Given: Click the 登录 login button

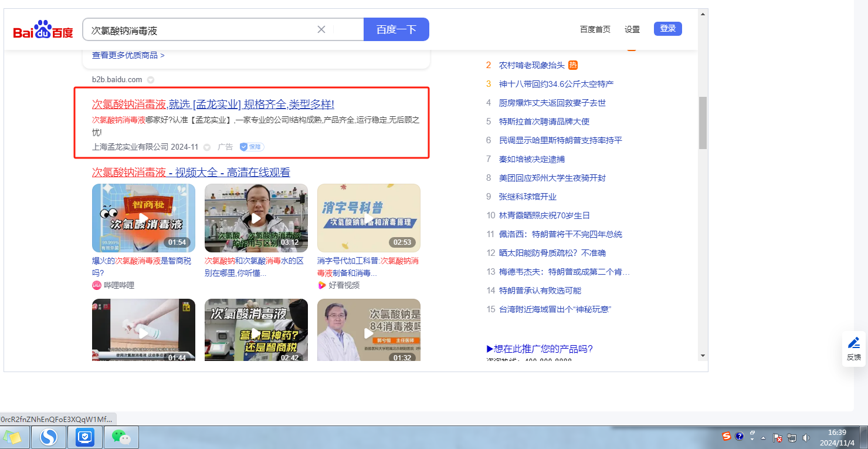Looking at the screenshot, I should click(667, 29).
